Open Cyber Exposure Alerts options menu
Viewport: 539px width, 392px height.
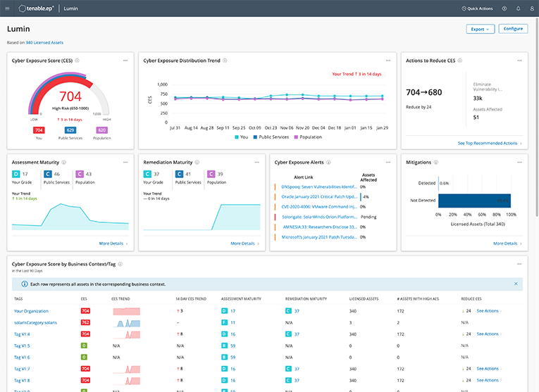pos(388,163)
